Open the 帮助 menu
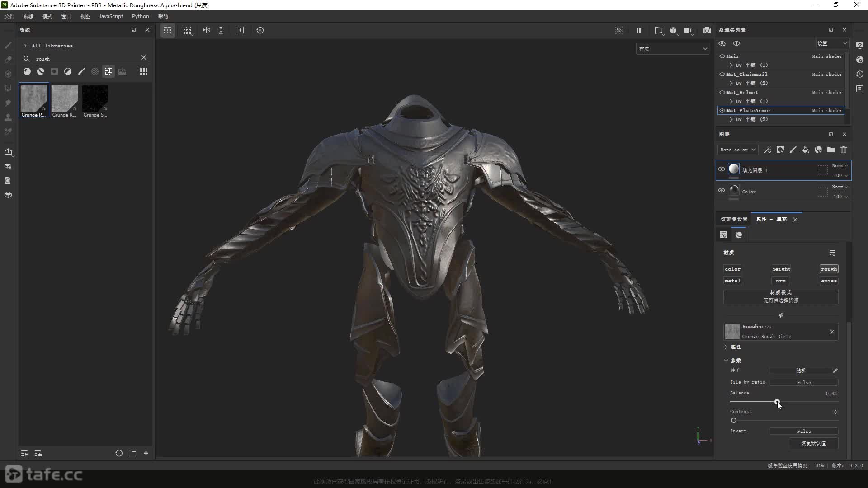 (x=163, y=16)
